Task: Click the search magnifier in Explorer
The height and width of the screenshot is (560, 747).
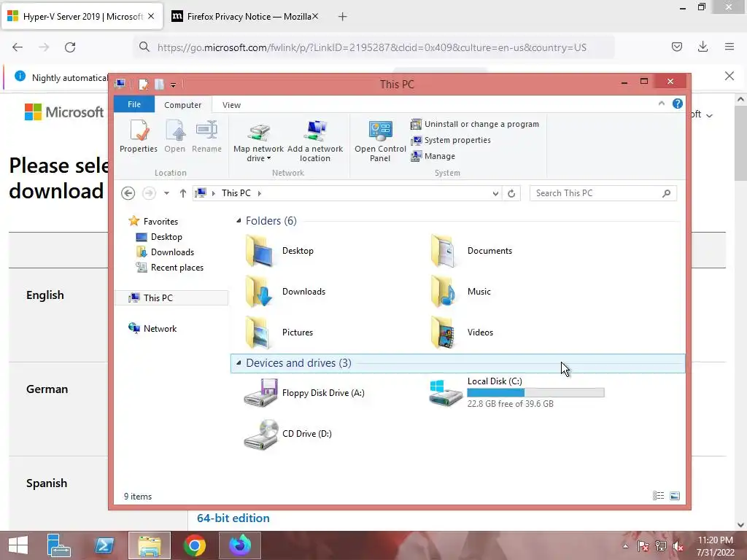Action: (667, 193)
